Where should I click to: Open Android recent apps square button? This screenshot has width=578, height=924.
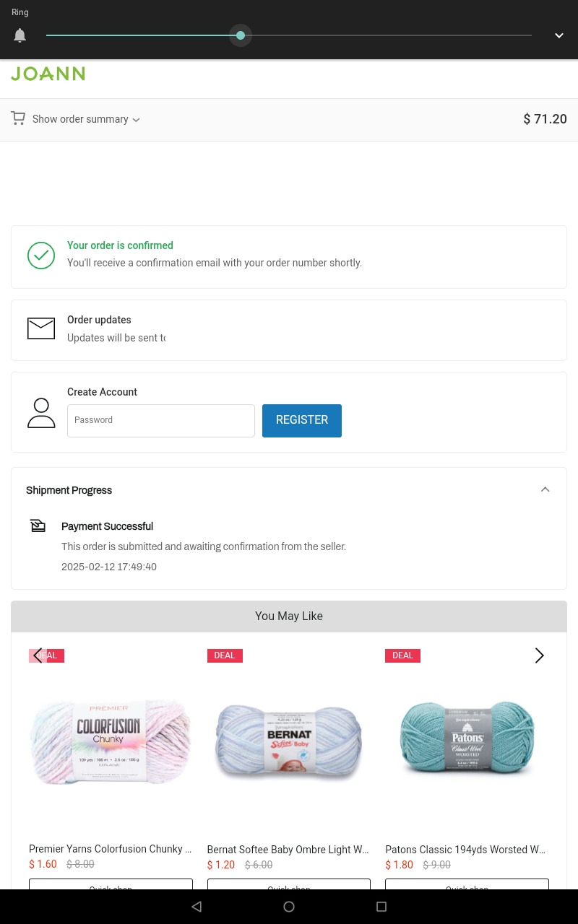point(381,907)
